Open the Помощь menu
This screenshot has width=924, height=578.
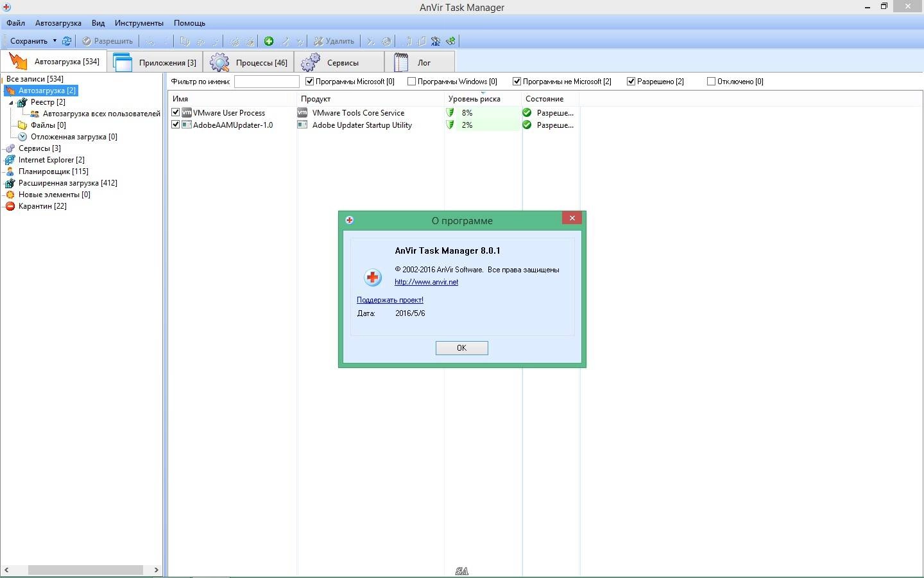click(190, 23)
